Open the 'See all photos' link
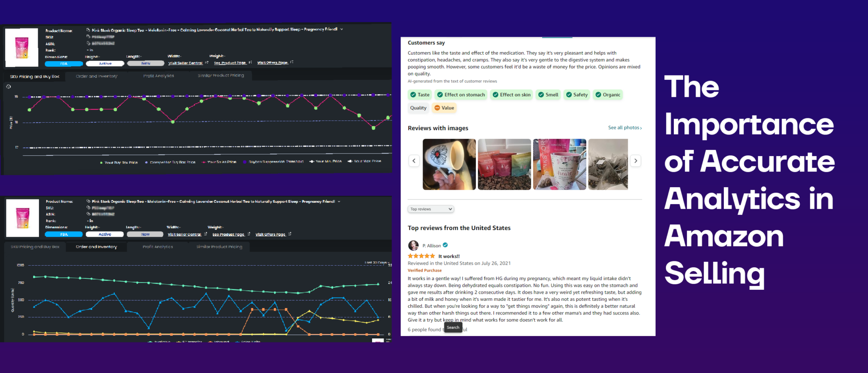Viewport: 868px width, 373px height. pos(625,128)
